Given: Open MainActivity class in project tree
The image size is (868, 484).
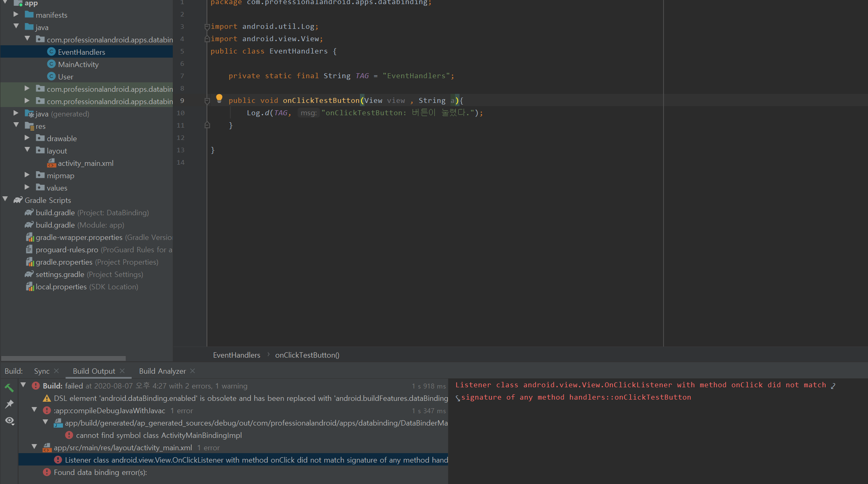Looking at the screenshot, I should point(78,65).
